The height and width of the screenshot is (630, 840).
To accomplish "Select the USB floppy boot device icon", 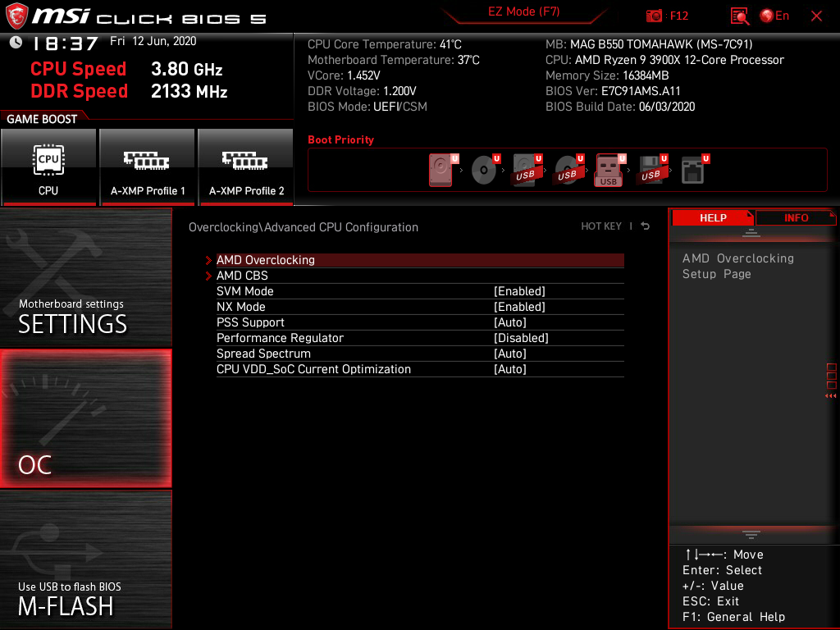I will 652,170.
